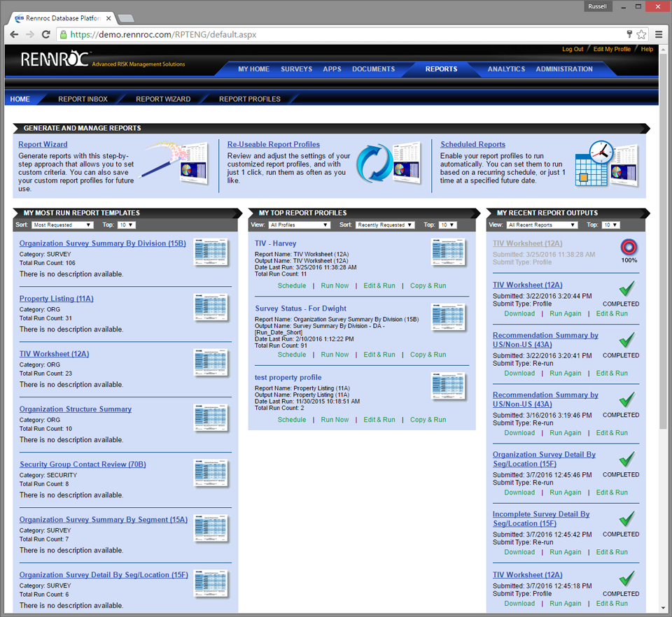The height and width of the screenshot is (617, 672).
Task: Click the green padlock security icon
Action: click(x=64, y=35)
